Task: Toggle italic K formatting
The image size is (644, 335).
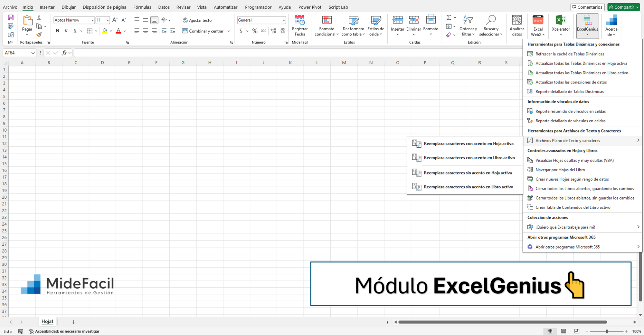Action: coord(66,31)
